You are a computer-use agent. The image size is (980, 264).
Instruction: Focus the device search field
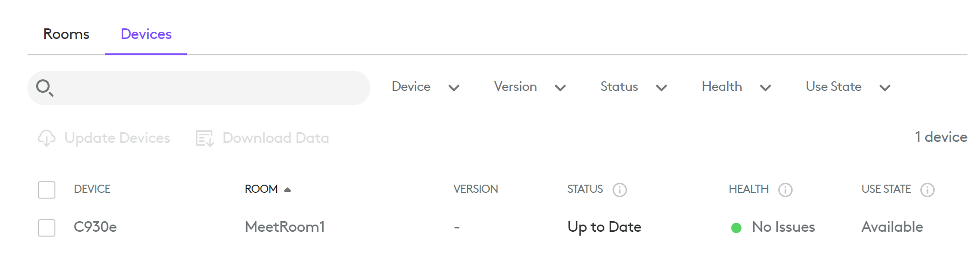click(x=212, y=88)
